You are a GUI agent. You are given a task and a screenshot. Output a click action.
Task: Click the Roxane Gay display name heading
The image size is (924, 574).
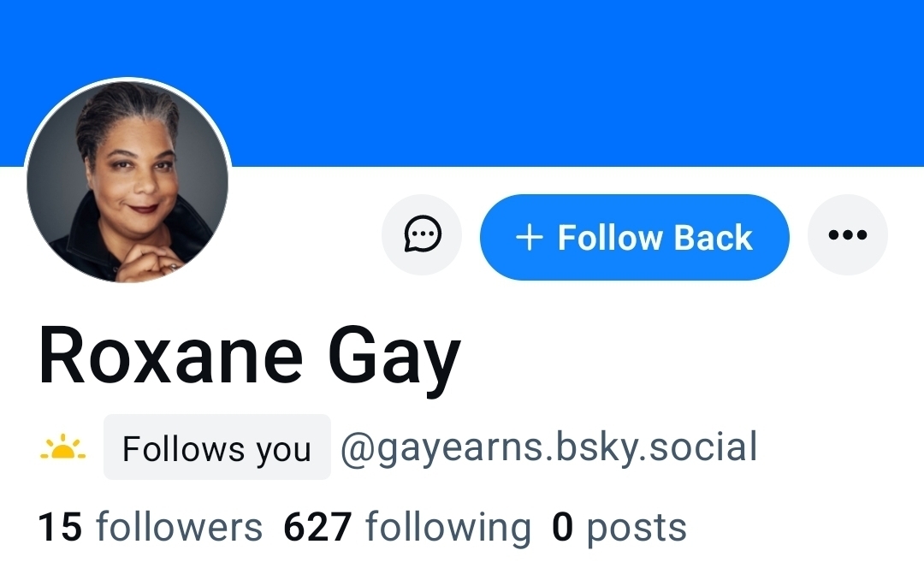pos(250,356)
